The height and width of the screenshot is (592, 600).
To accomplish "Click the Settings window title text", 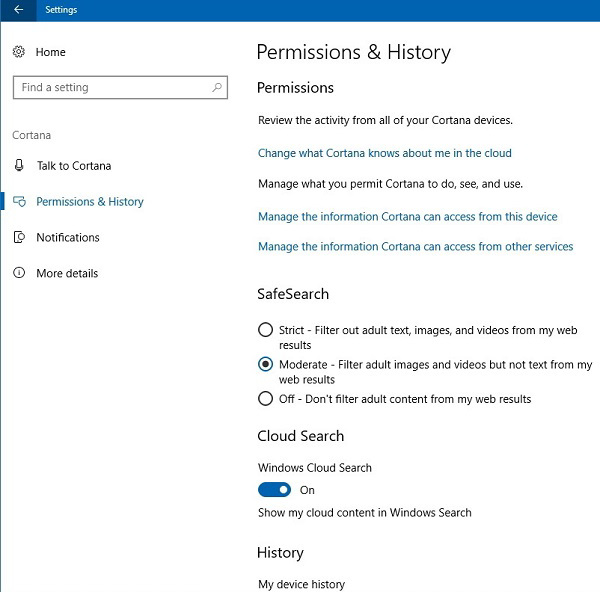I will click(61, 10).
